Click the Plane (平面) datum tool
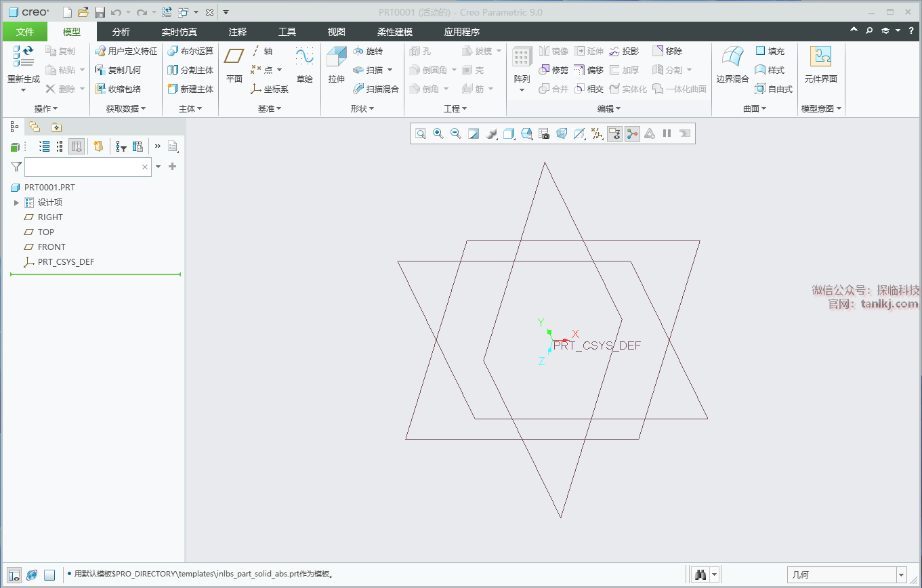922x588 pixels. [234, 65]
